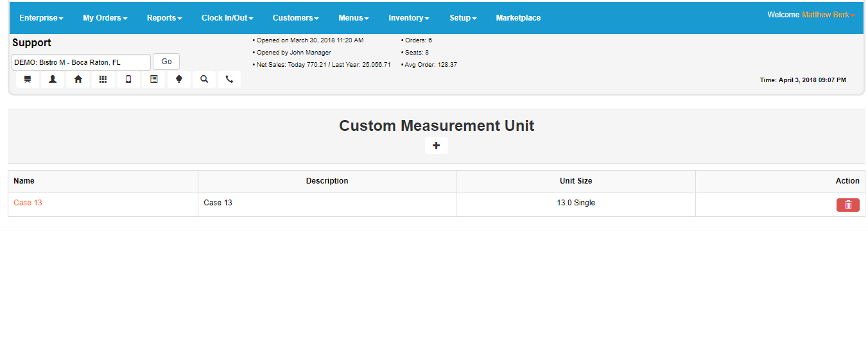Click the Description column header
The width and height of the screenshot is (868, 360).
pyautogui.click(x=327, y=181)
